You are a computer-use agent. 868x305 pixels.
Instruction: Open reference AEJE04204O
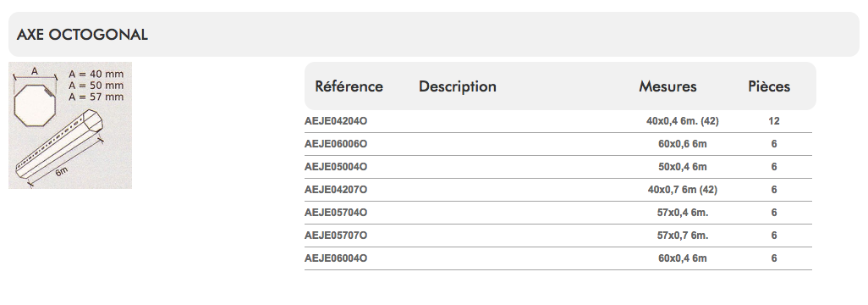click(x=336, y=121)
